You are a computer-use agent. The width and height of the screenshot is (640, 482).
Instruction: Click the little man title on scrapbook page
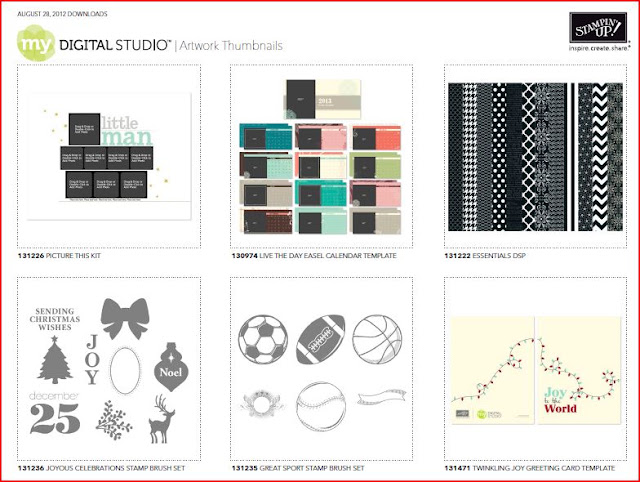point(127,131)
